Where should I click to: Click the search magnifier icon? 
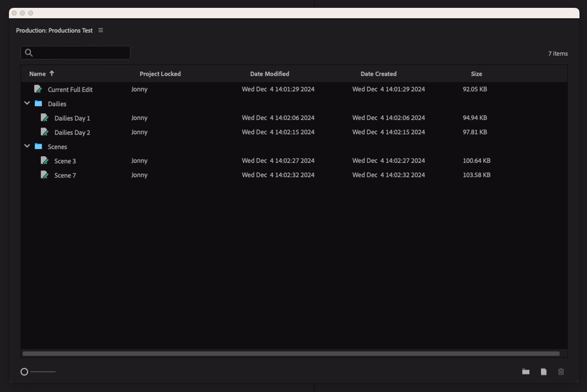[28, 53]
